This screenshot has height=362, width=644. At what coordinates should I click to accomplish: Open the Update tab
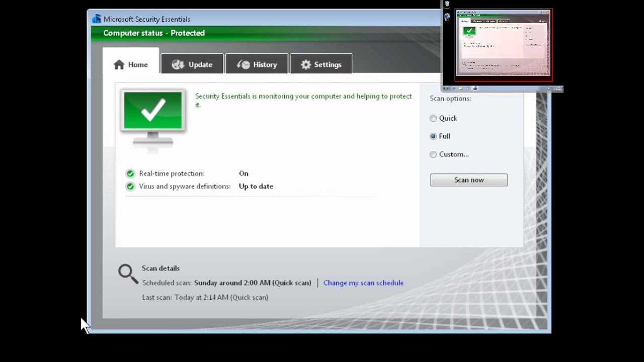click(x=192, y=64)
